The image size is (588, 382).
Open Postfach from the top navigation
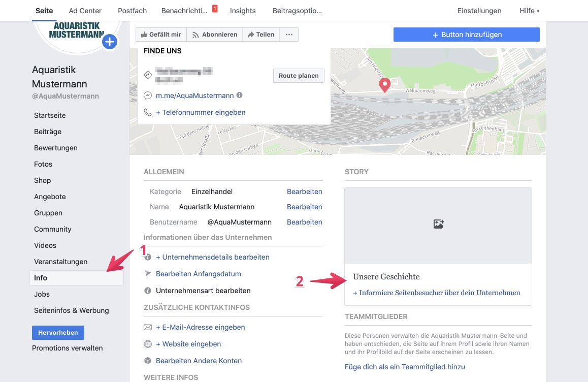(x=132, y=10)
